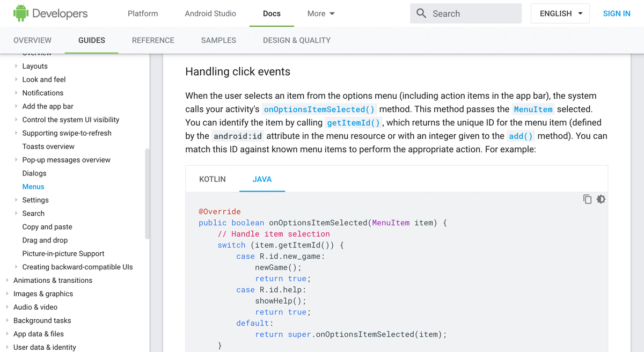Open Layouts guide in sidebar
The height and width of the screenshot is (352, 644).
pyautogui.click(x=35, y=66)
